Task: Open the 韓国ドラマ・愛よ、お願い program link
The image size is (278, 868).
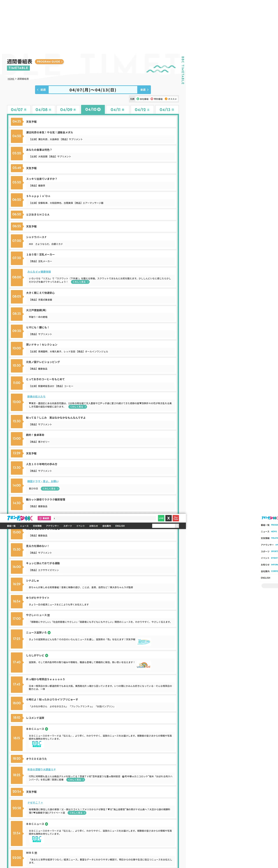Action: click(x=43, y=481)
